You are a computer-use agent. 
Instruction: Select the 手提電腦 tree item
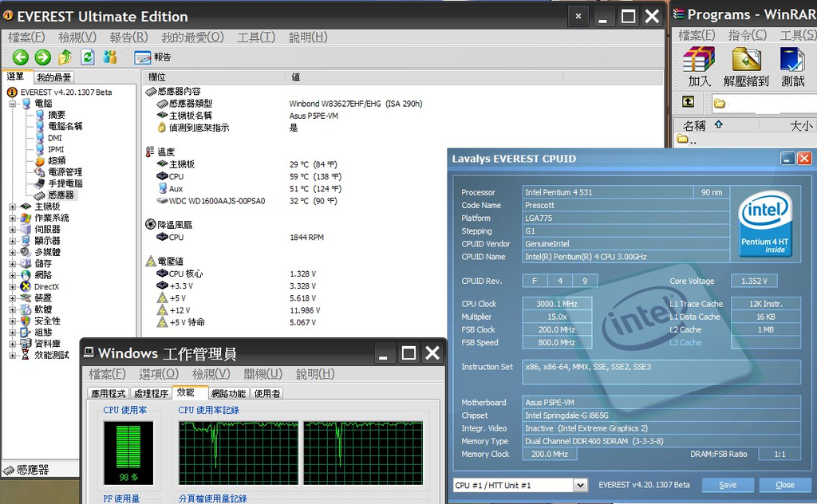[x=65, y=183]
